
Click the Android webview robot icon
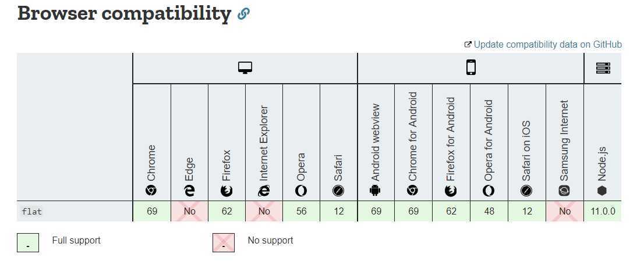[x=376, y=191]
